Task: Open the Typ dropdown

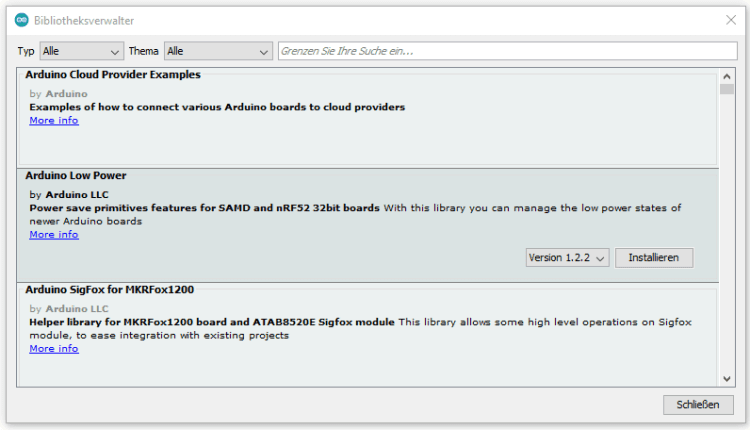Action: 81,51
